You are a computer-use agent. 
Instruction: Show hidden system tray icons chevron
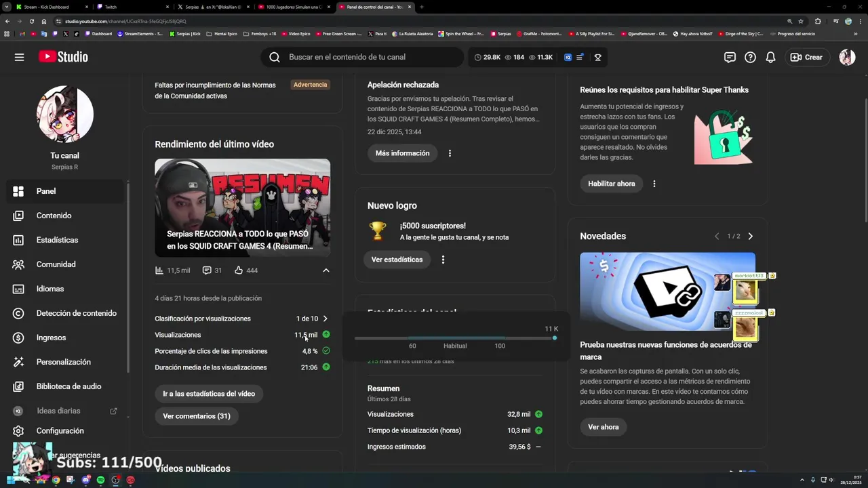click(x=803, y=480)
